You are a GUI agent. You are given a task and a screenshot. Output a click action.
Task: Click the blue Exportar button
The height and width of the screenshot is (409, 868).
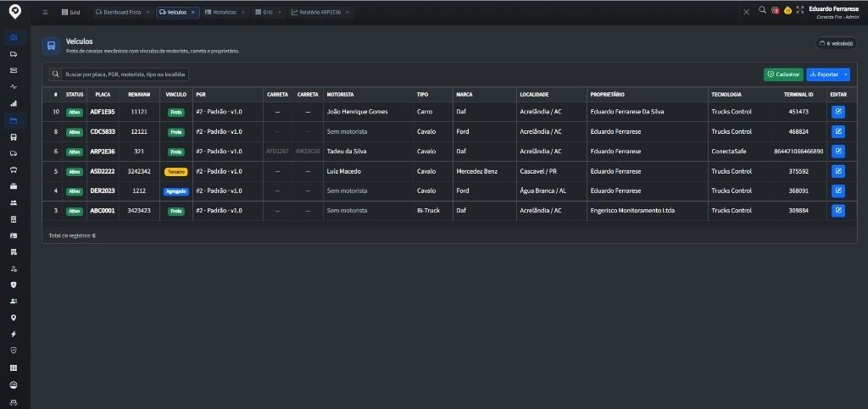point(824,75)
